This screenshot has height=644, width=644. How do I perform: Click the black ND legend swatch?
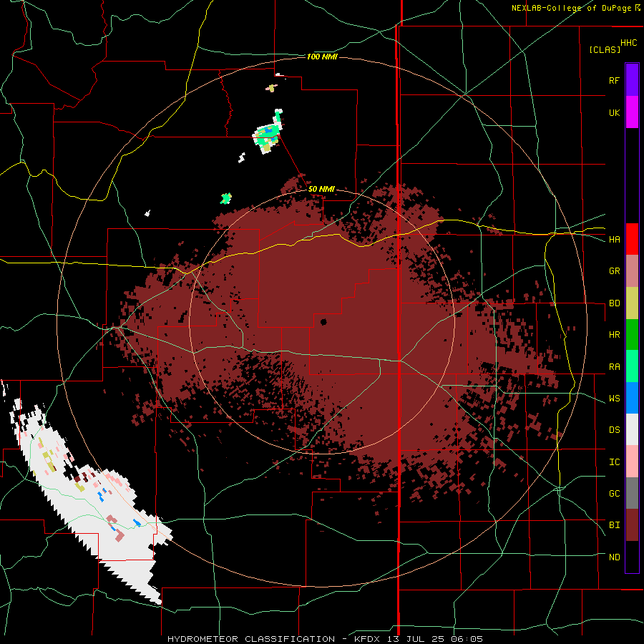tap(632, 557)
